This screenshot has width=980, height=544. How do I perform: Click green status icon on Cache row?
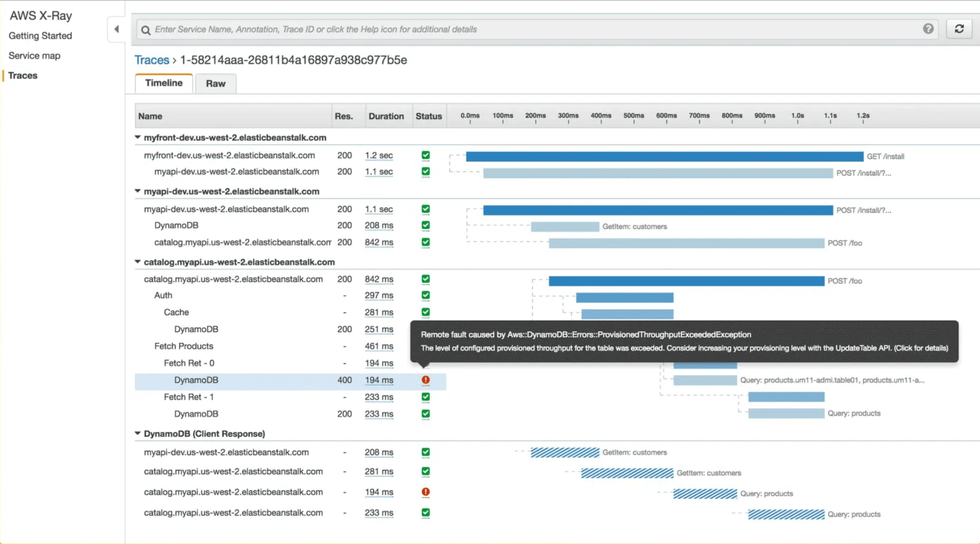pos(425,312)
